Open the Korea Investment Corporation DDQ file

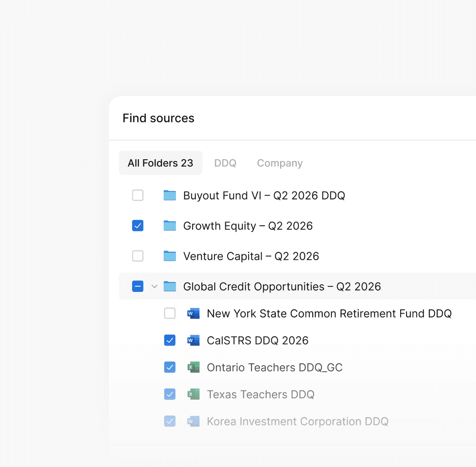click(x=297, y=421)
